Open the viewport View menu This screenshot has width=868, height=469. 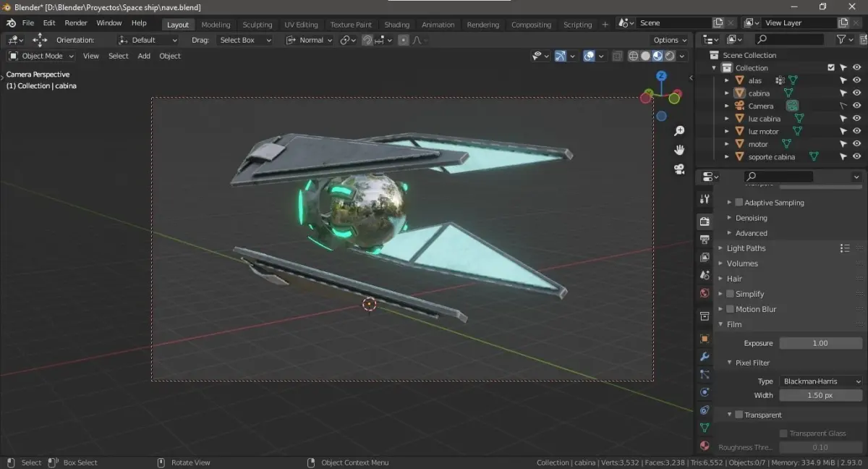coord(91,56)
